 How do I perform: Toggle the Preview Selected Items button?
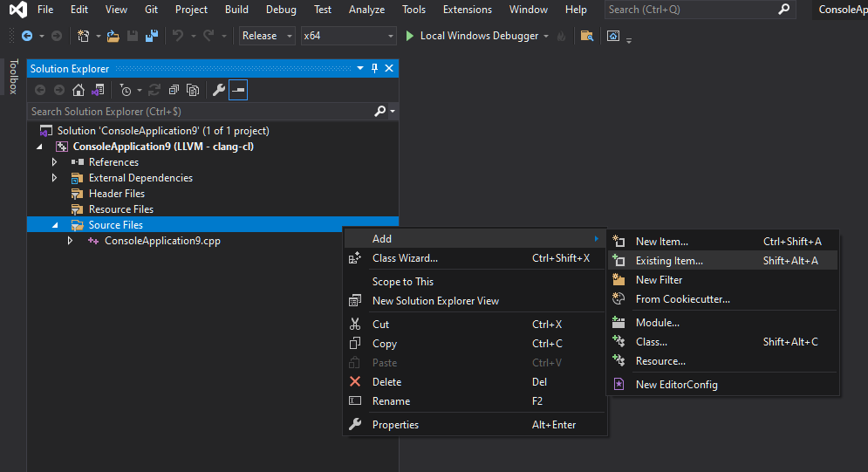(x=238, y=90)
